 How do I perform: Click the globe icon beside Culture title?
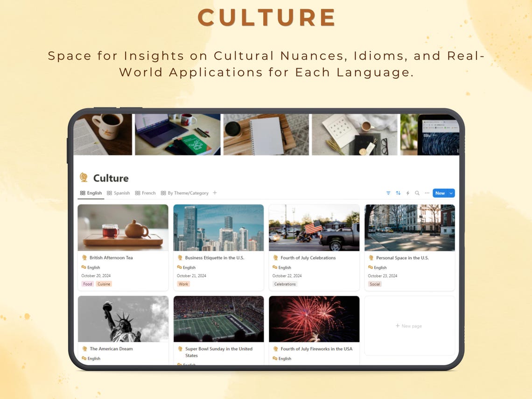(x=84, y=177)
